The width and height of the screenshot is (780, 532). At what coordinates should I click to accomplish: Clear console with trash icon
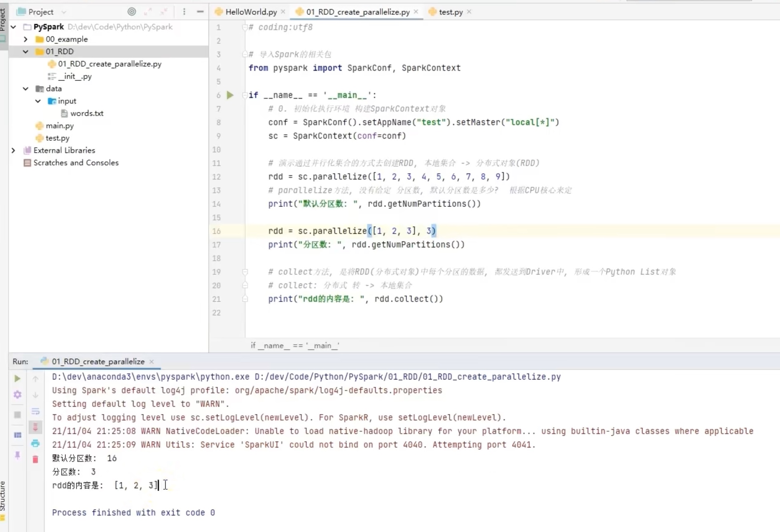tap(35, 459)
